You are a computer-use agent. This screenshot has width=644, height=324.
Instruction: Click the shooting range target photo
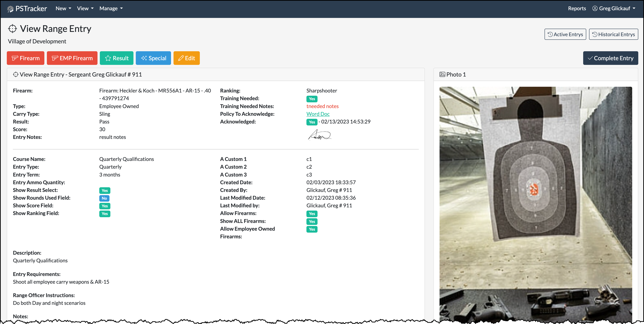[535, 203]
